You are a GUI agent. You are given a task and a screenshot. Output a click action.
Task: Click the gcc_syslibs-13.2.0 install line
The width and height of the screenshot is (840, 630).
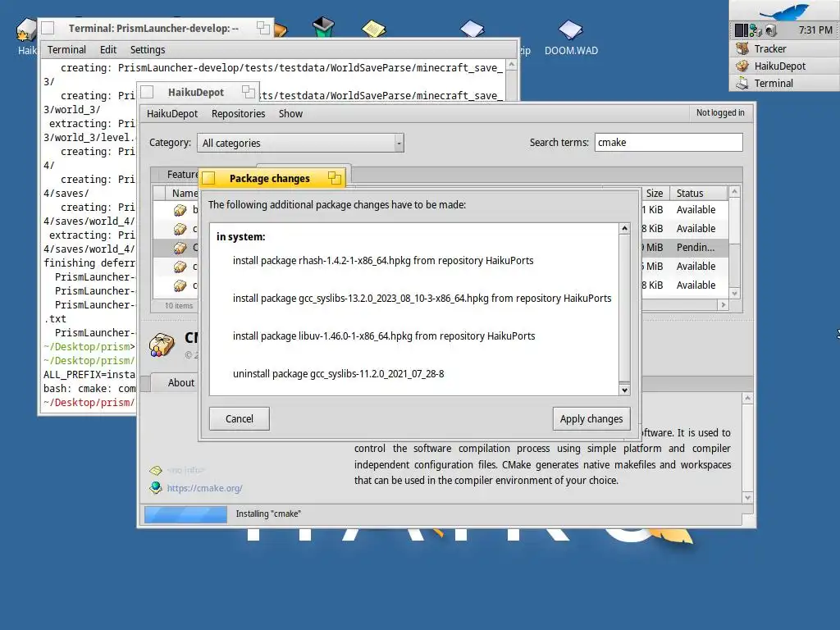422,299
